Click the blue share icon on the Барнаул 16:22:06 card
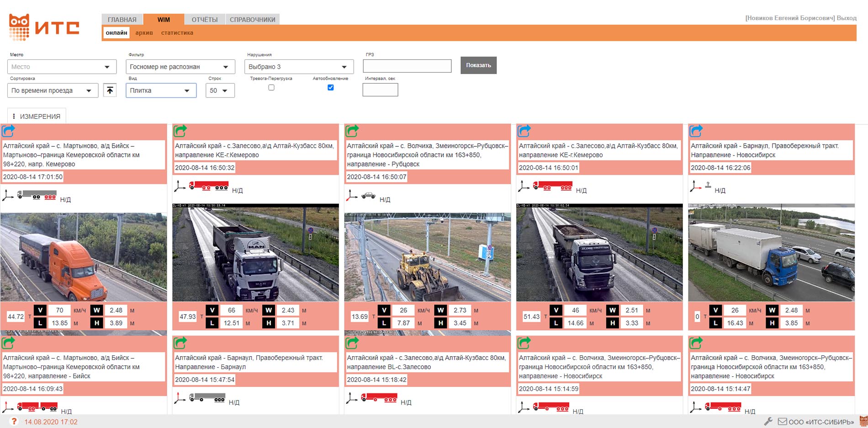Viewport: 868px width, 428px height. tap(696, 131)
